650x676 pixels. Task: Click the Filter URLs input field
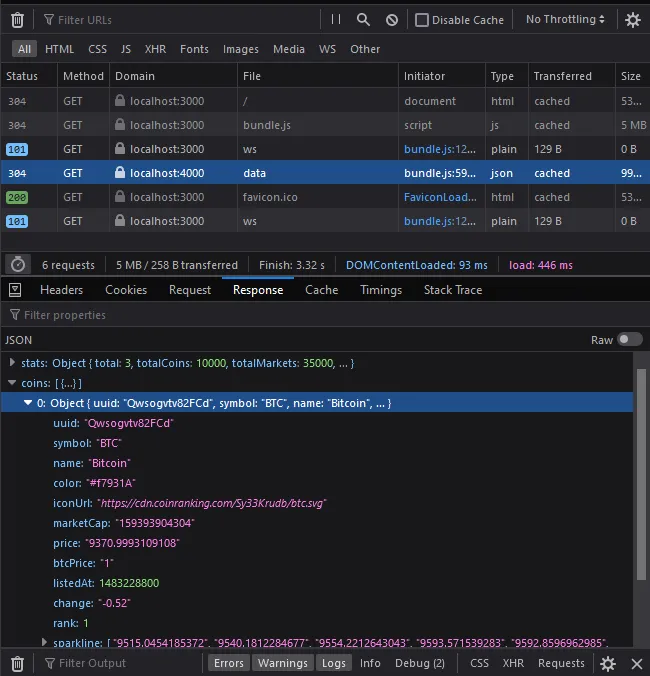pos(180,20)
